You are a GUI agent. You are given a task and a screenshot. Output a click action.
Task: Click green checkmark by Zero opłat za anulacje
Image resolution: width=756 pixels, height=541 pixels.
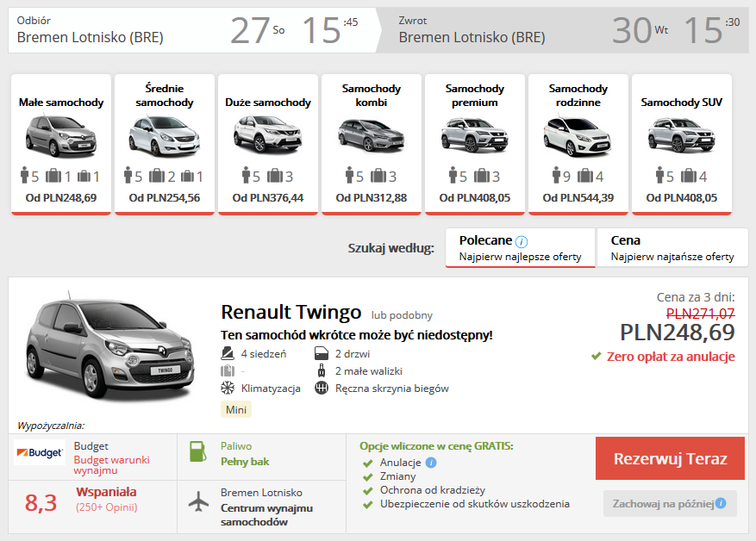[597, 356]
